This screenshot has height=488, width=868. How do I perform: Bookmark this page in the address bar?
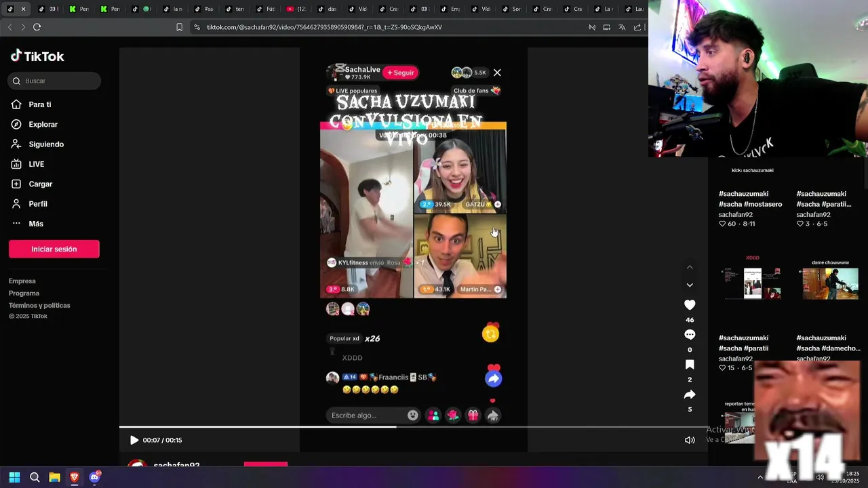point(179,27)
